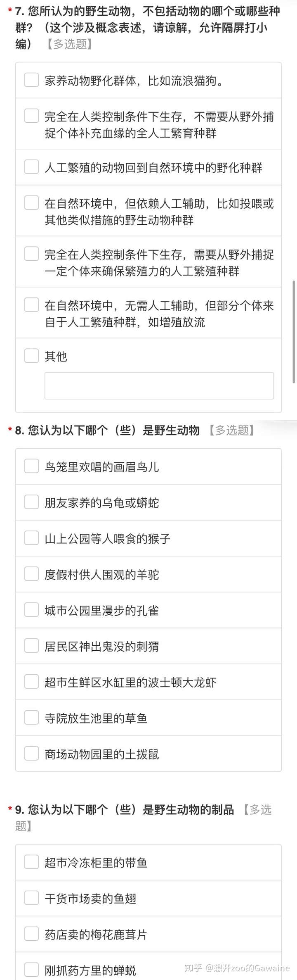Tick the 其他 checkbox in question 7
Screen dimensions: 297x980
(x=31, y=356)
